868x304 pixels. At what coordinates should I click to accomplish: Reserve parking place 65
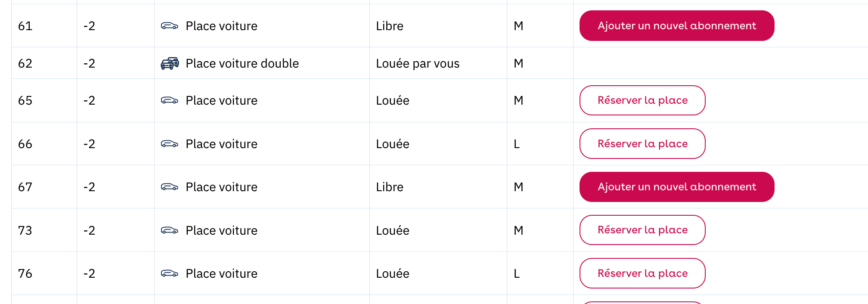click(x=642, y=100)
